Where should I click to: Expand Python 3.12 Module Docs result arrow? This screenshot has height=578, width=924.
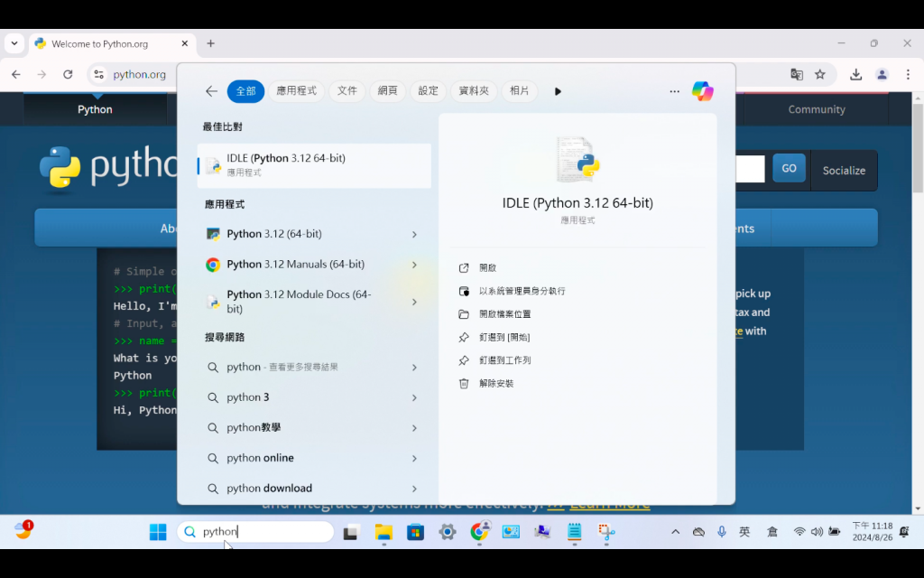pos(414,302)
